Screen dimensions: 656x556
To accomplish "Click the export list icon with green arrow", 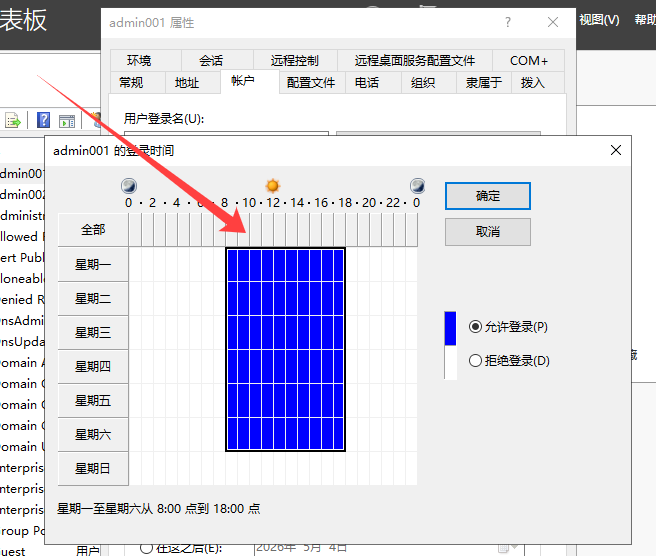I will point(14,121).
